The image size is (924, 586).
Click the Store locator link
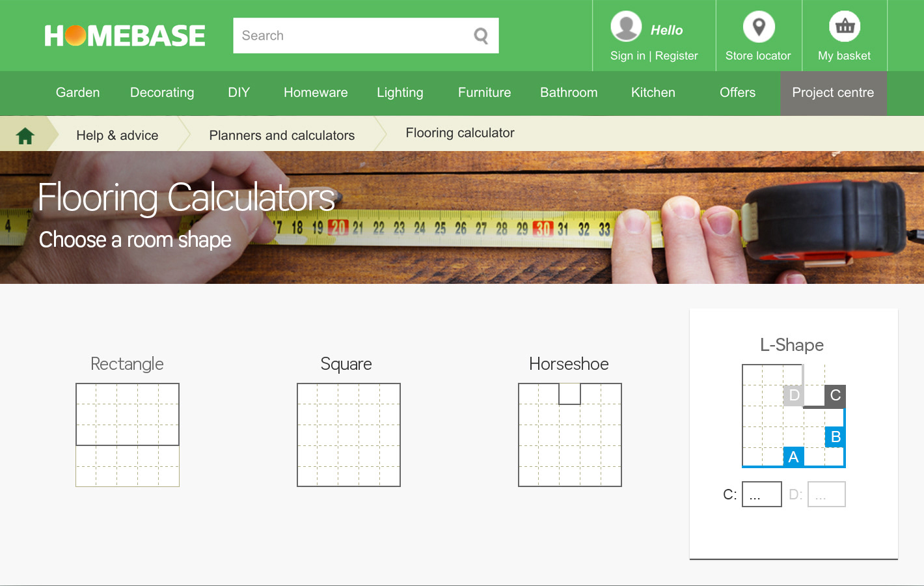(758, 56)
